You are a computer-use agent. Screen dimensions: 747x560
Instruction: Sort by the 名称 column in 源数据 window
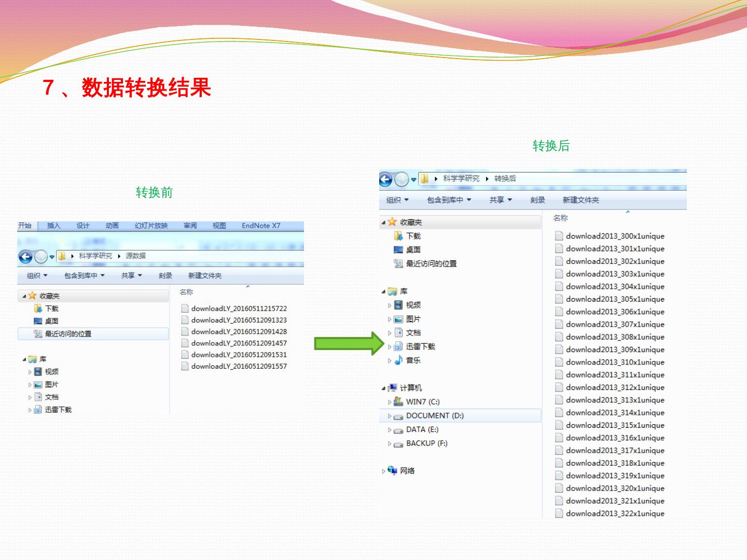click(x=186, y=292)
